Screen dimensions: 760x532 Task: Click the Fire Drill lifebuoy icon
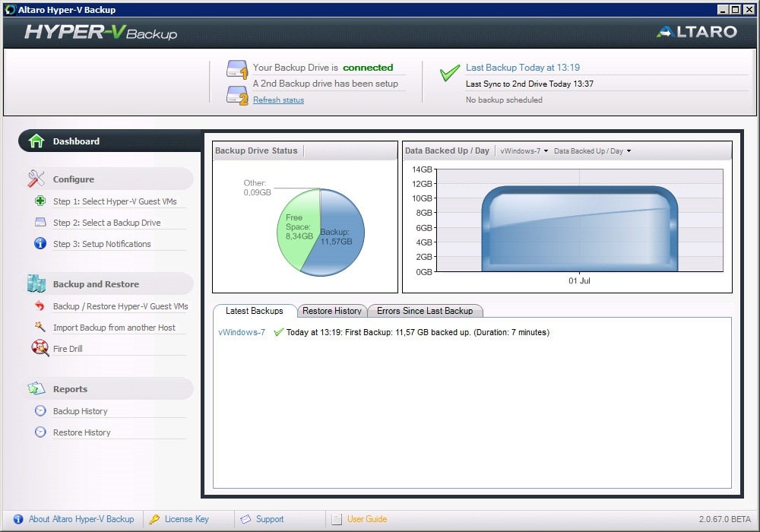[x=40, y=348]
